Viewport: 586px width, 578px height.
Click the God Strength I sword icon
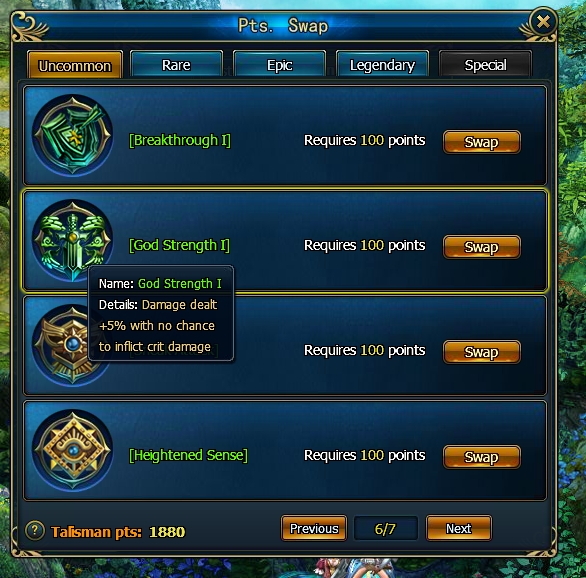pos(73,240)
